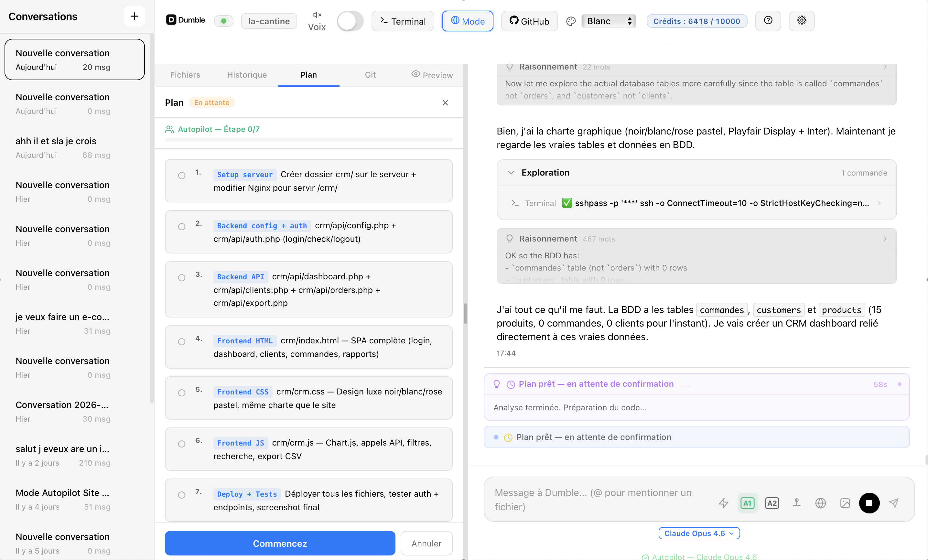Open the Claude Opus 4.6 model dropdown
Screen dimensions: 928x560
[699, 533]
